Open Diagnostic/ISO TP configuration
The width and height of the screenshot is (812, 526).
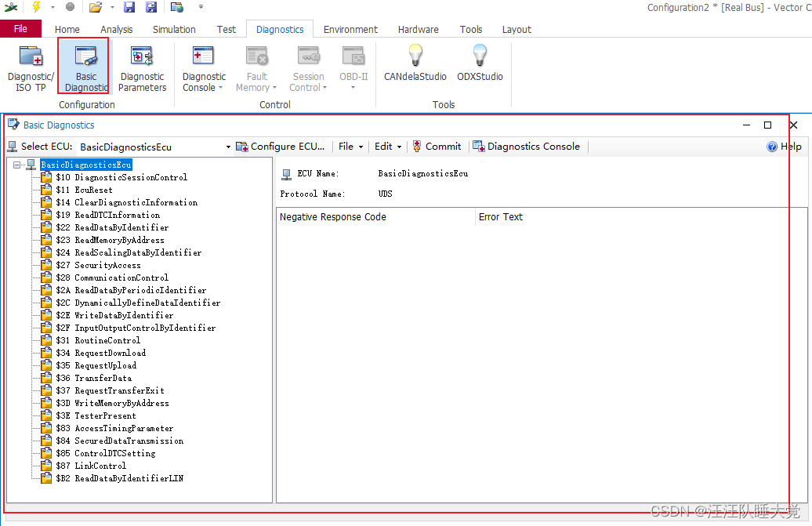tap(31, 69)
